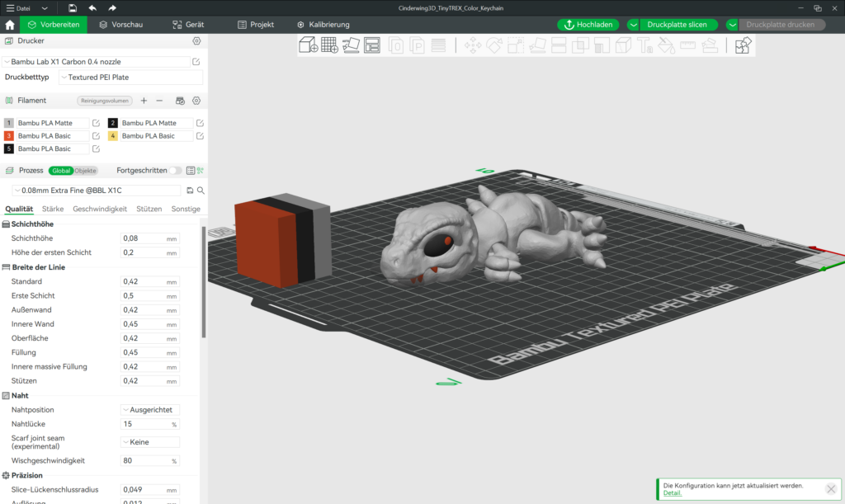Switch to the Vorschau tab
Image resolution: width=845 pixels, height=504 pixels.
click(121, 25)
